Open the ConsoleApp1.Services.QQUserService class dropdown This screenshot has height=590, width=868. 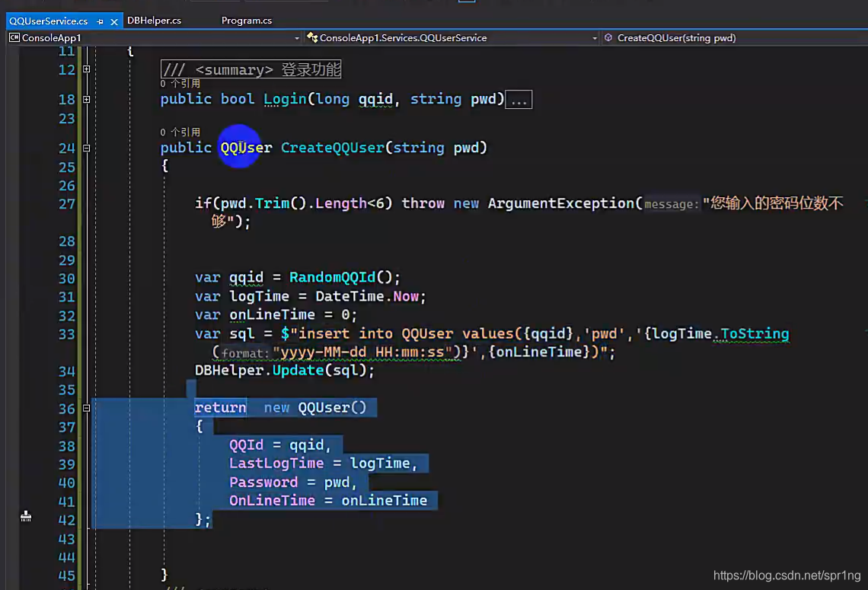(595, 38)
